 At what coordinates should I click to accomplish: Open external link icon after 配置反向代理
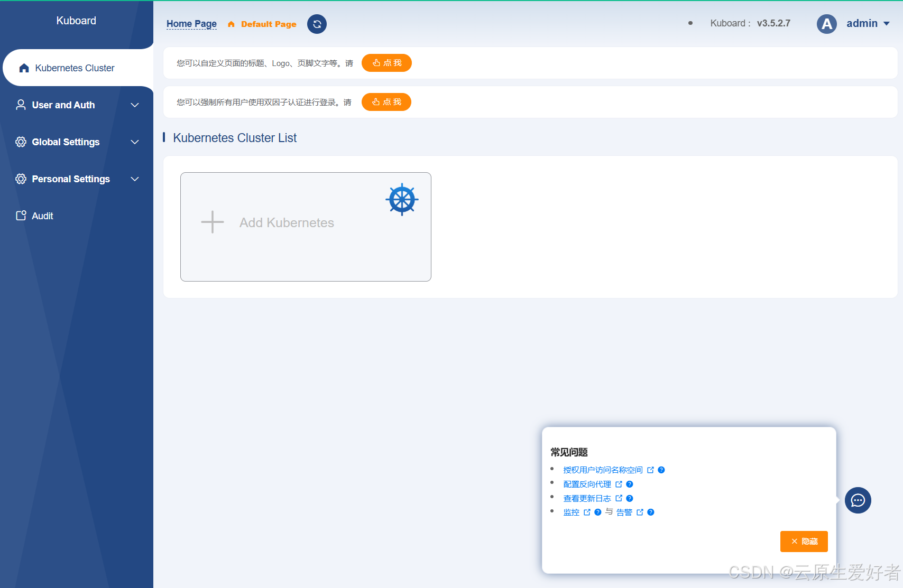pyautogui.click(x=619, y=484)
